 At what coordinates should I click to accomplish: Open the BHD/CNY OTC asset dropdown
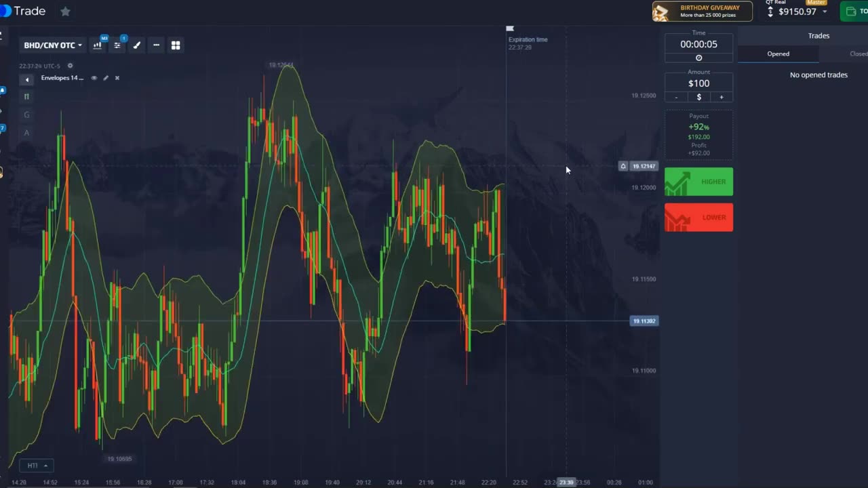(x=53, y=45)
